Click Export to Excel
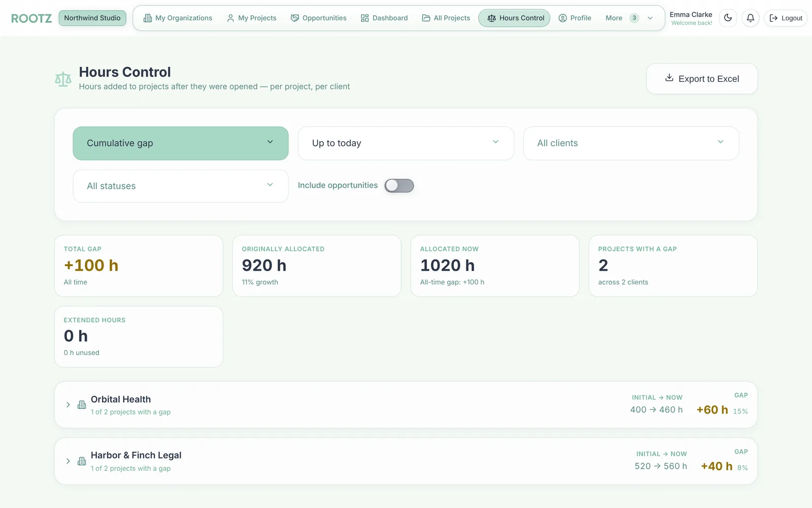 (702, 79)
